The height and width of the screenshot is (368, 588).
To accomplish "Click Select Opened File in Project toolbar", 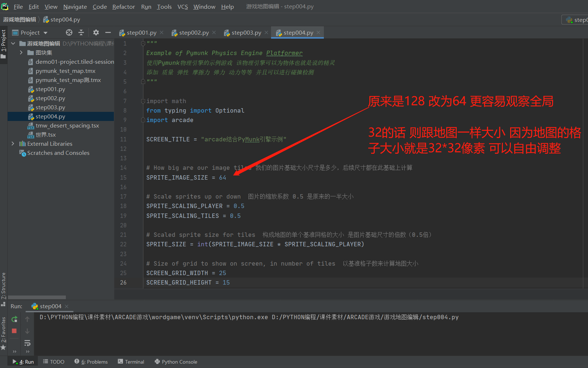I will tap(69, 32).
